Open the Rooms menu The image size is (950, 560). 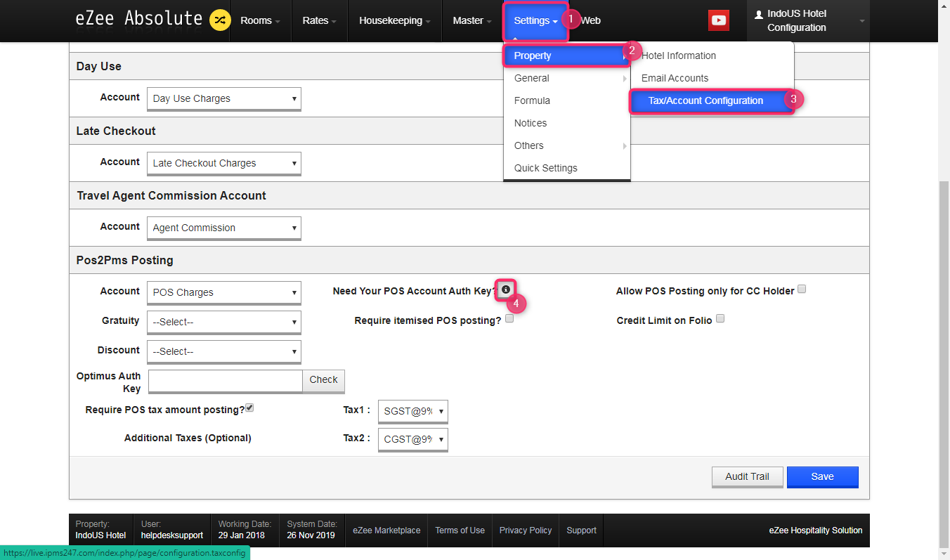pos(260,20)
